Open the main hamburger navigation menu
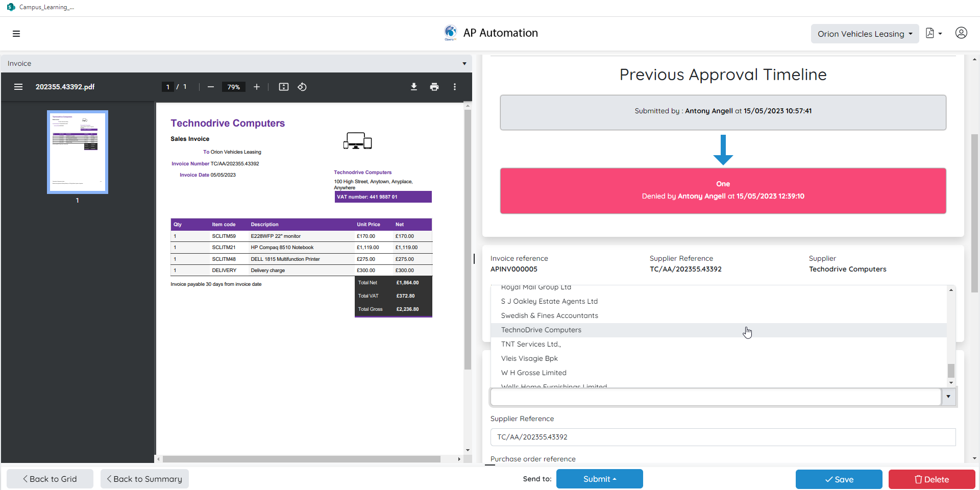The height and width of the screenshot is (490, 980). 16,34
